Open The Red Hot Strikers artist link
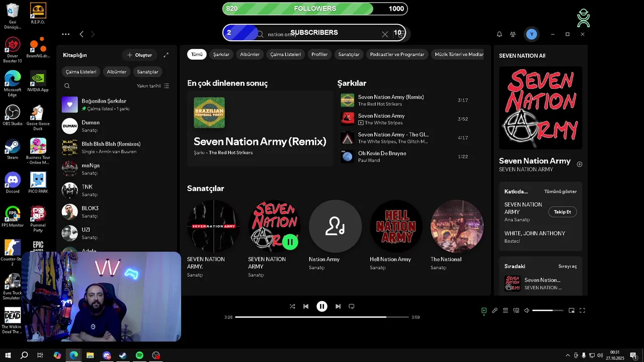 coord(231,153)
